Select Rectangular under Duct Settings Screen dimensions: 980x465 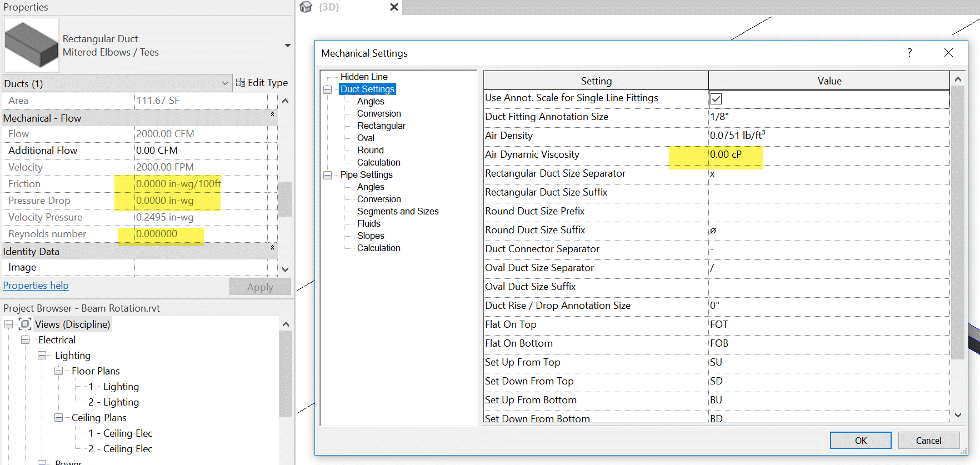pyautogui.click(x=381, y=126)
